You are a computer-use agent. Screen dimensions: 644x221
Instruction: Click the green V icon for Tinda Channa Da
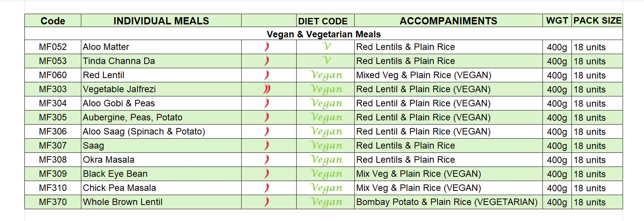point(326,61)
